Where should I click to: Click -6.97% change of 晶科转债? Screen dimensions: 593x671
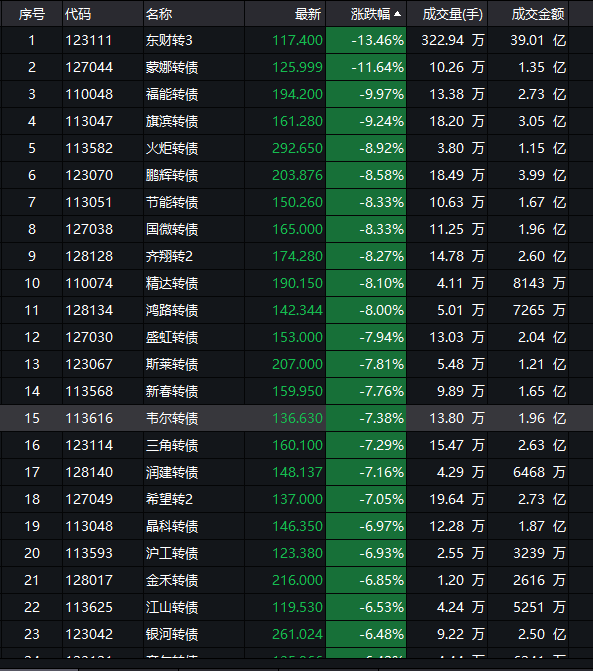click(x=382, y=526)
